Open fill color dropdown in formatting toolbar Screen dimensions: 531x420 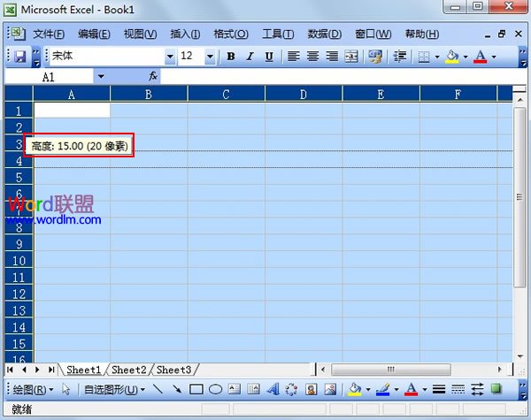[x=466, y=57]
